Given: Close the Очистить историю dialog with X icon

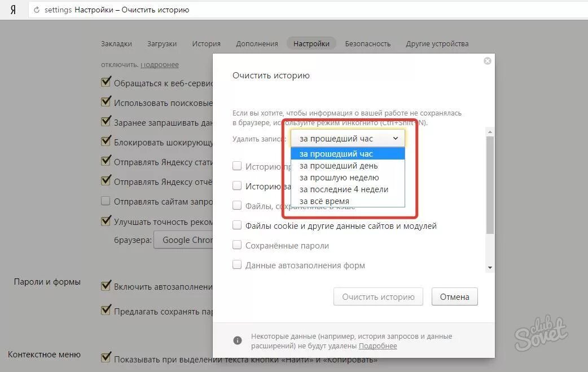Looking at the screenshot, I should (x=487, y=61).
